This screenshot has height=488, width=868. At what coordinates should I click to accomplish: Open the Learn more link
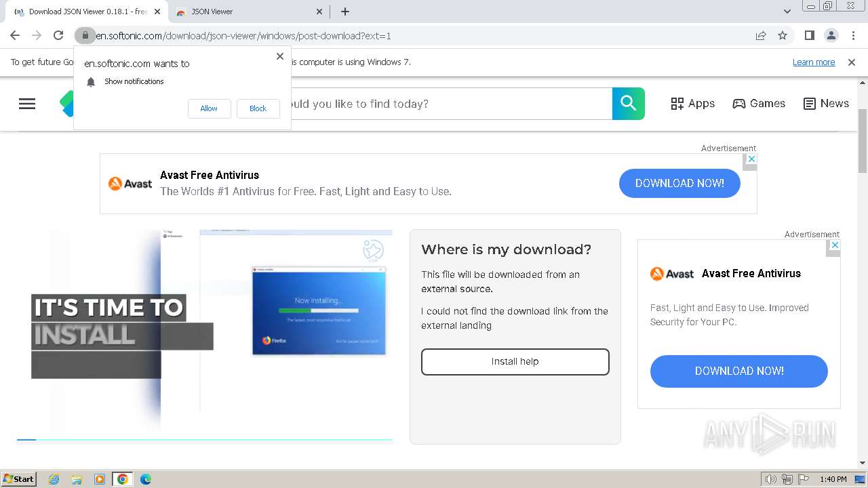814,62
